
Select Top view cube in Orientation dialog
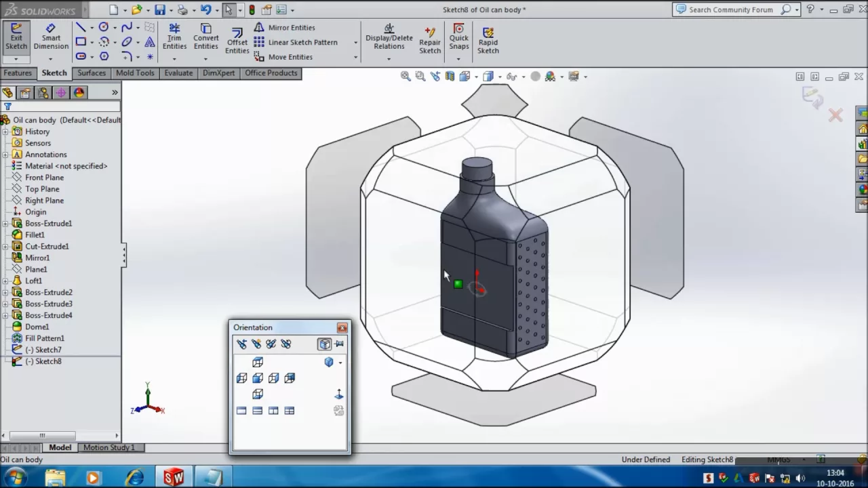click(x=258, y=362)
